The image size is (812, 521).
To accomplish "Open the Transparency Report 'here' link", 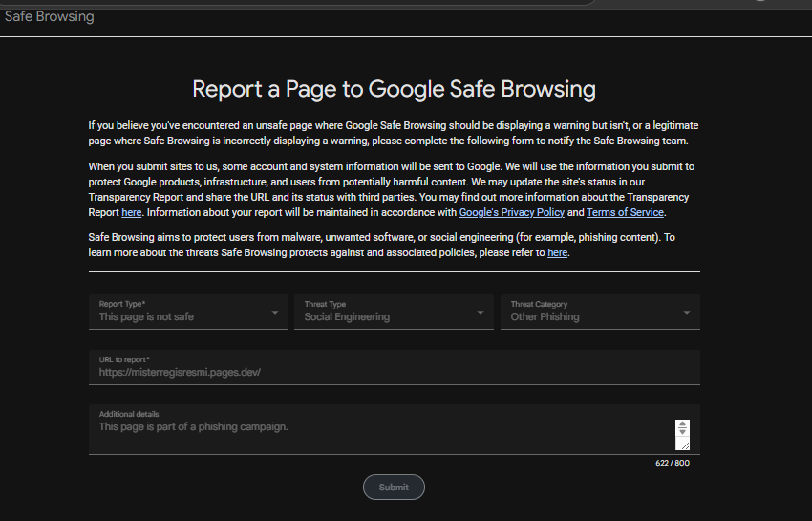I will 132,212.
